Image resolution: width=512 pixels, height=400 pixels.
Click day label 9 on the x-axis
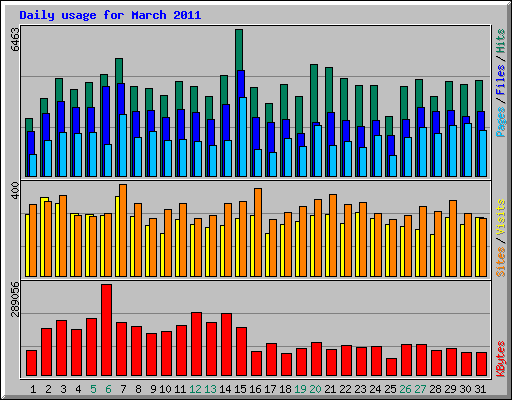pos(153,389)
